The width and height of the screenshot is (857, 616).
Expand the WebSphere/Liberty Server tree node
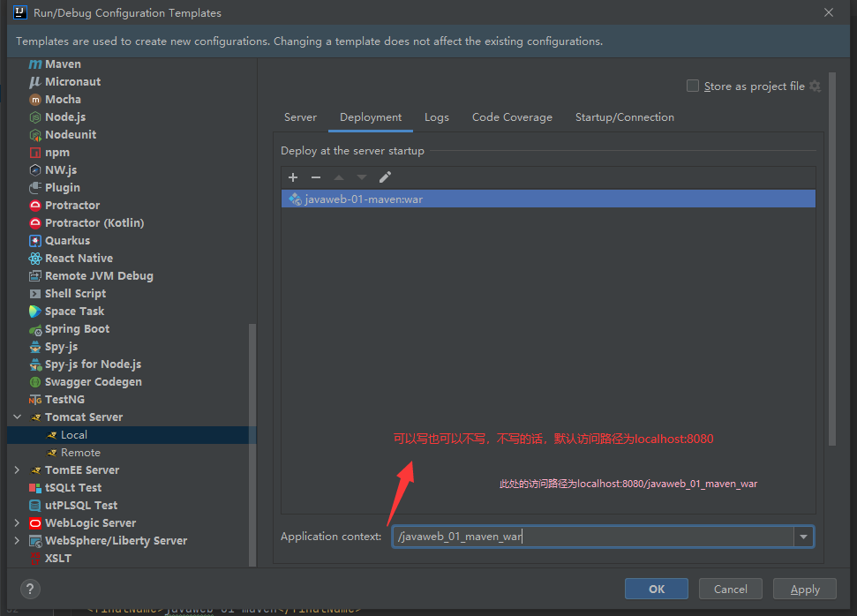point(17,541)
